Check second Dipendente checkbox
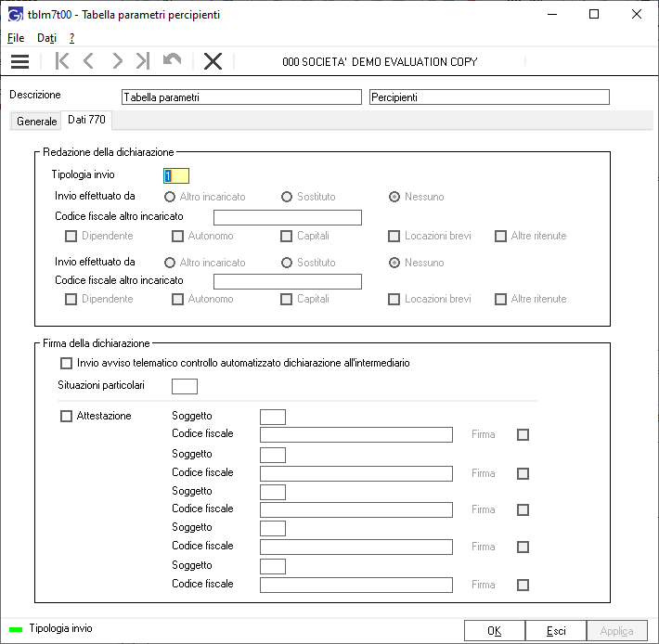 [x=71, y=299]
